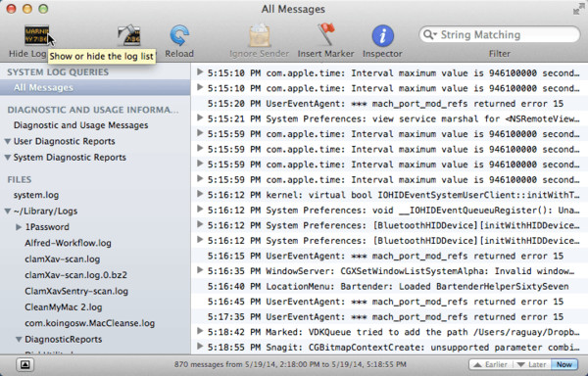The image size is (588, 376).
Task: Collapse the ~/Library/Logs folder triangle
Action: tap(7, 211)
